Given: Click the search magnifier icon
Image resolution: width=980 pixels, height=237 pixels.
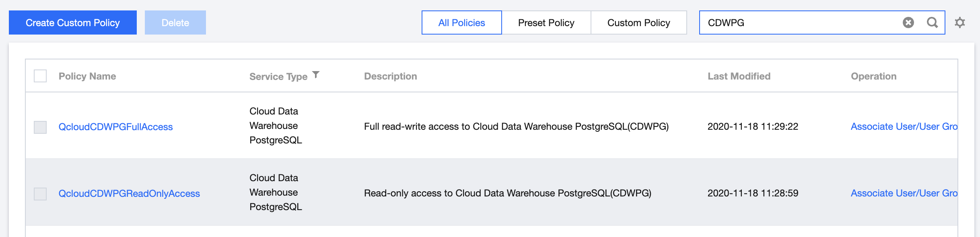Looking at the screenshot, I should coord(932,22).
